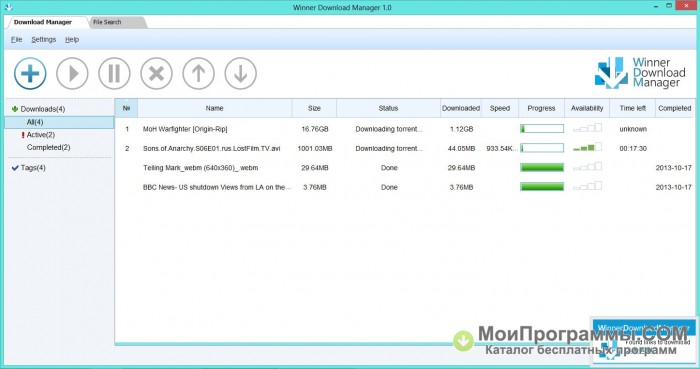Image resolution: width=700 pixels, height=369 pixels.
Task: Switch to the Download Manager tab
Action: [43, 22]
